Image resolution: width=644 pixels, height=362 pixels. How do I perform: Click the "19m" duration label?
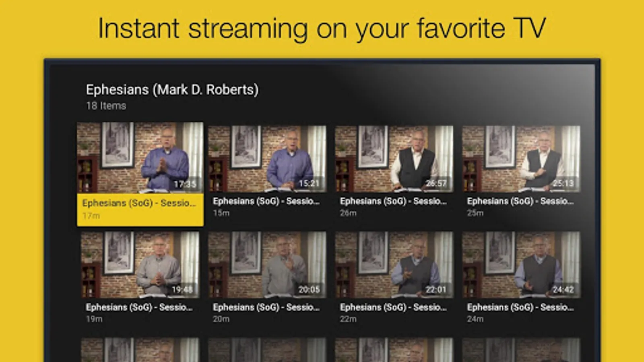click(x=94, y=319)
